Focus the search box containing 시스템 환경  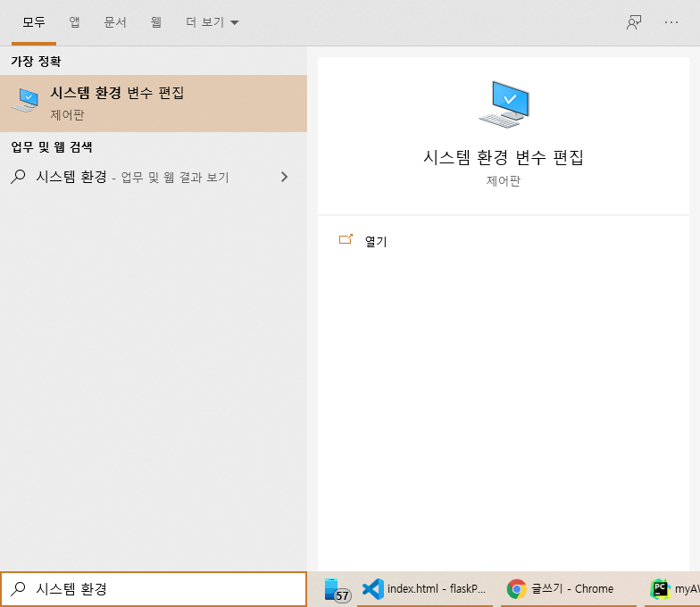tap(154, 589)
